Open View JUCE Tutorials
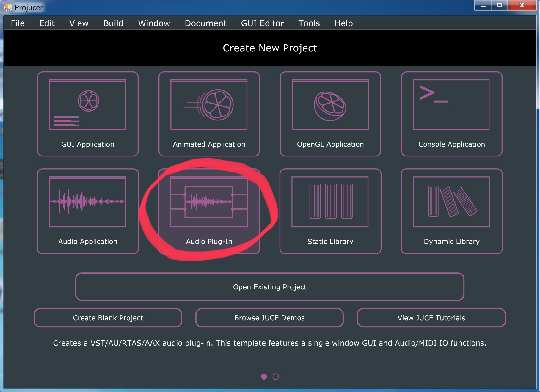 point(431,318)
